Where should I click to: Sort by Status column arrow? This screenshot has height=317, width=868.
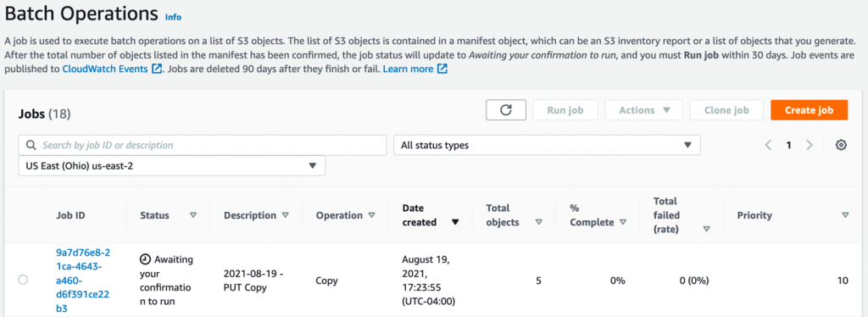[193, 215]
